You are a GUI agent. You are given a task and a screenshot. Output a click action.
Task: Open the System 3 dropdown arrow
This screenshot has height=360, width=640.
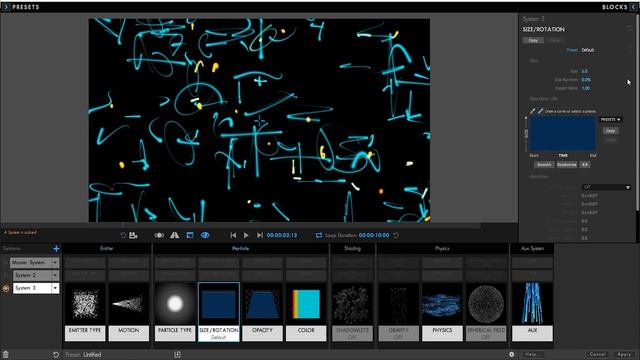tap(55, 288)
